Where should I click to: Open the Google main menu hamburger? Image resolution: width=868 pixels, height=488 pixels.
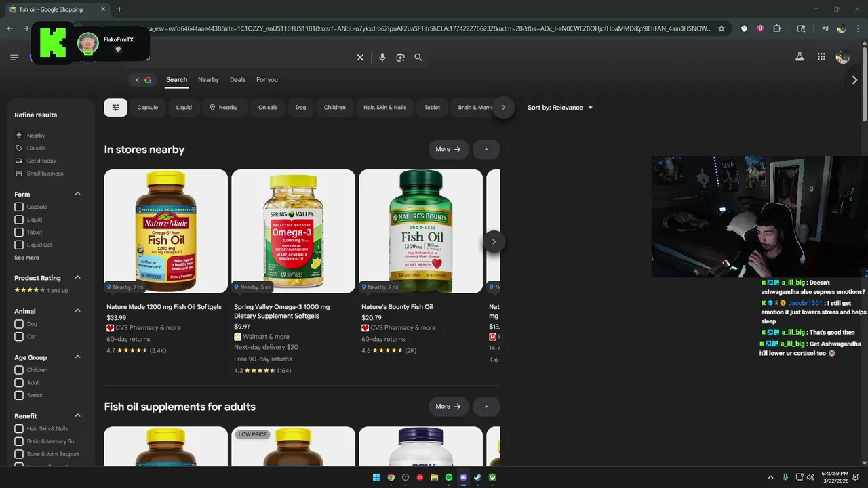coord(14,58)
